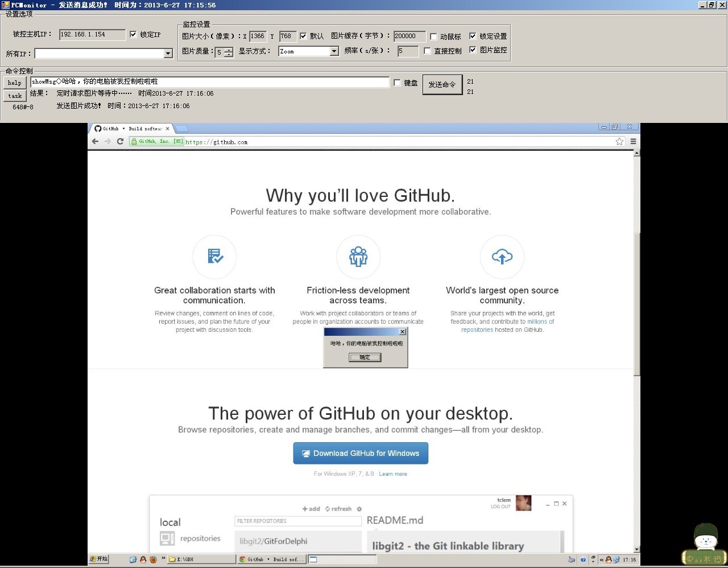
Task: Enable the 直接控制 checkbox
Action: [427, 51]
